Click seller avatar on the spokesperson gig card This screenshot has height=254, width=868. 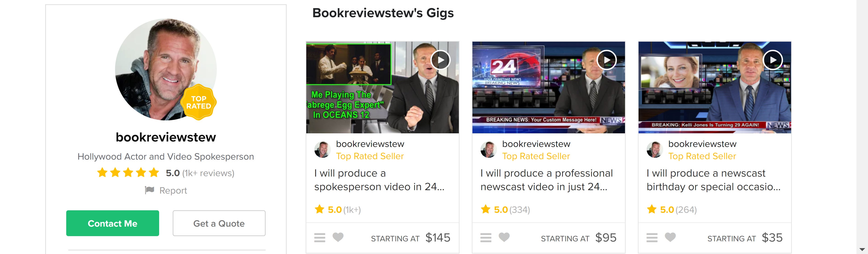(323, 150)
